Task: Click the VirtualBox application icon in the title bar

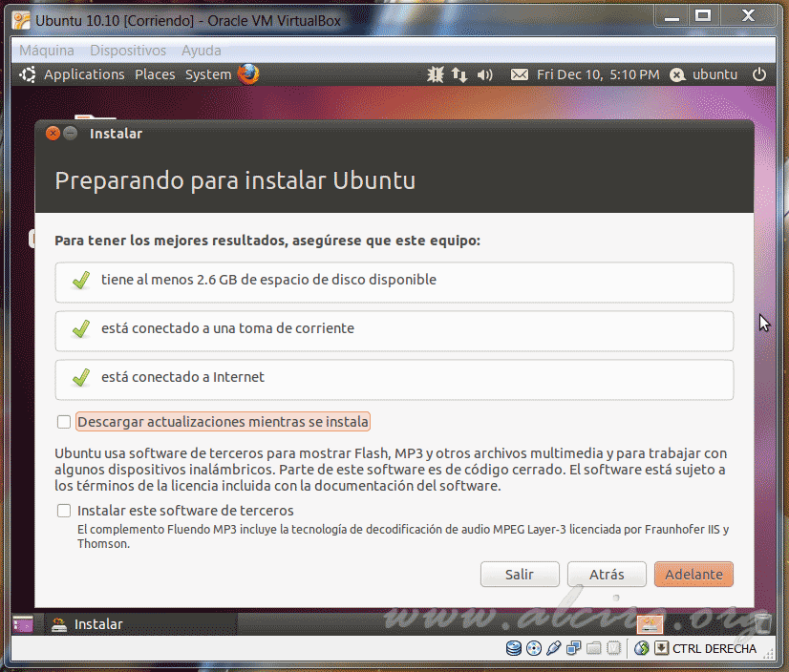Action: click(21, 21)
